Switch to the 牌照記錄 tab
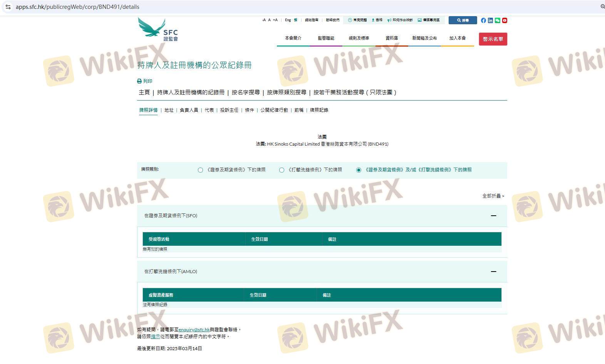This screenshot has width=605, height=364. 319,110
